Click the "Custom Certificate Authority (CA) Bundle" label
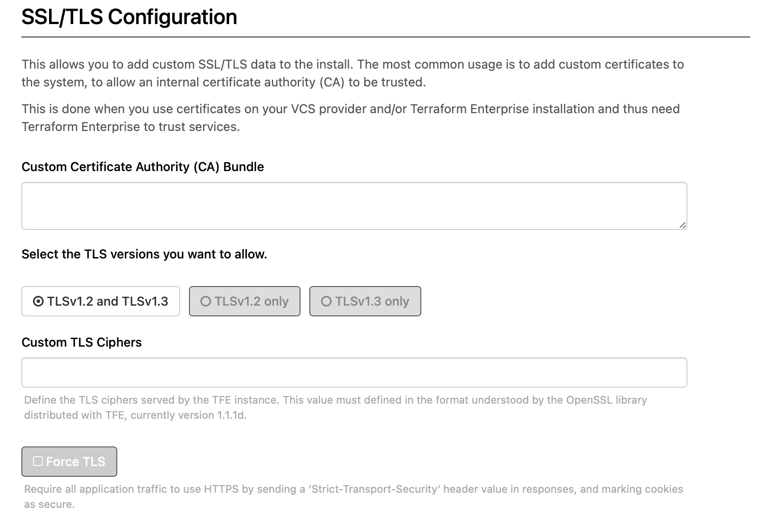This screenshot has height=532, width=773. point(143,167)
